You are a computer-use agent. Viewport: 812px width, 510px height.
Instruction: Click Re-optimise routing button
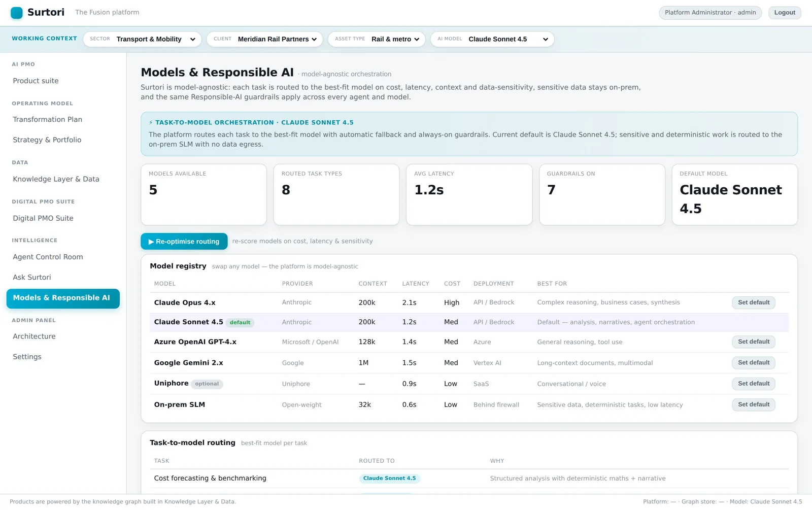click(x=184, y=242)
